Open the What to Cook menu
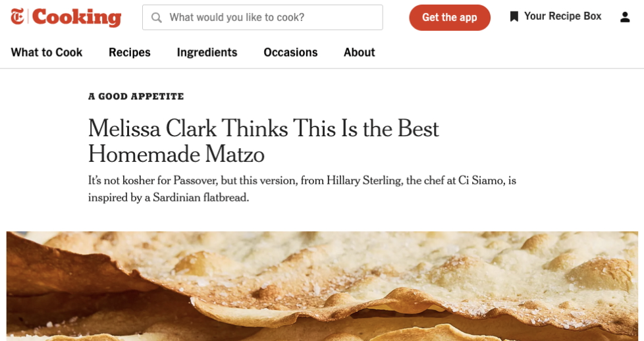This screenshot has width=644, height=341. 47,53
